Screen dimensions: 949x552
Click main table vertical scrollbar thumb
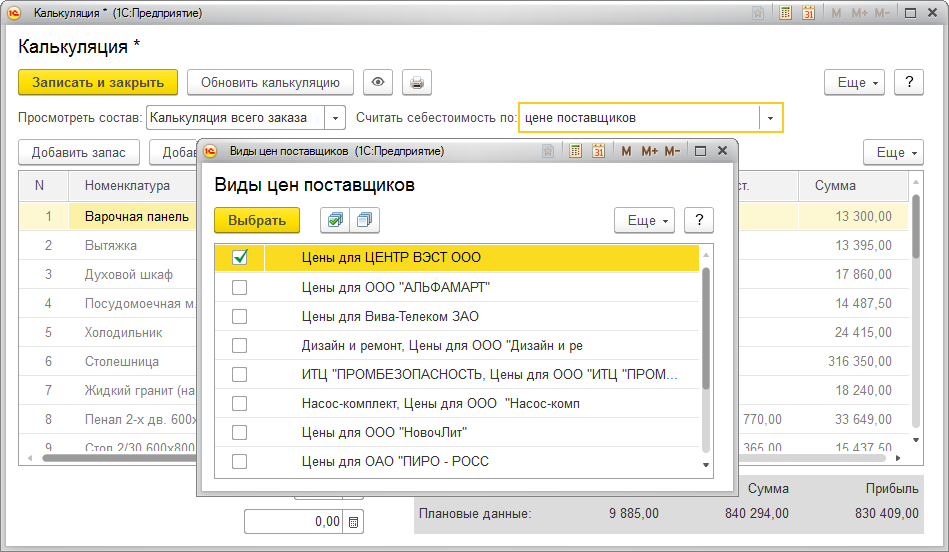tap(916, 227)
